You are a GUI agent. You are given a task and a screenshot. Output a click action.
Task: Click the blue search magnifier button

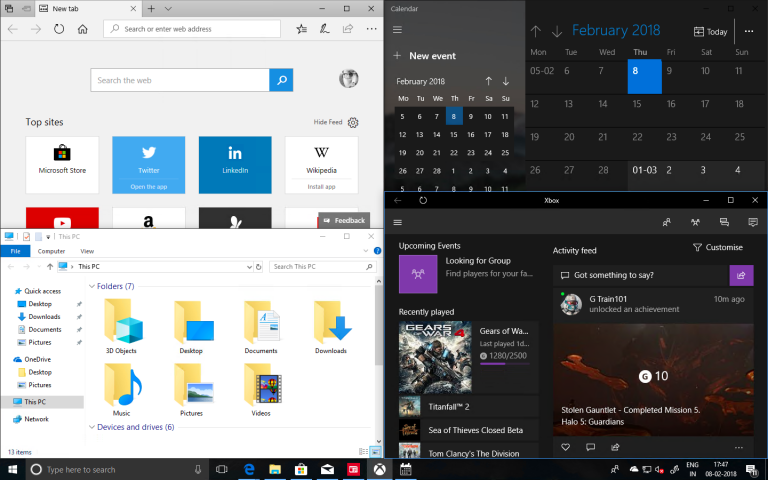point(281,80)
